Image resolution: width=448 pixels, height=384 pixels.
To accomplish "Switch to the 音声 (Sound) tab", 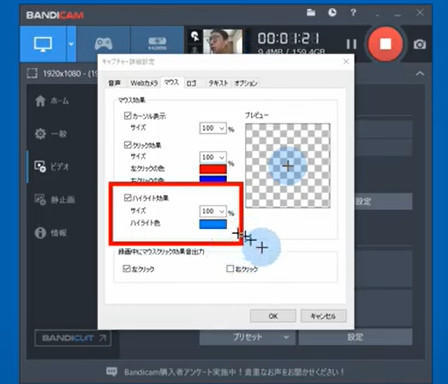I will pyautogui.click(x=114, y=83).
